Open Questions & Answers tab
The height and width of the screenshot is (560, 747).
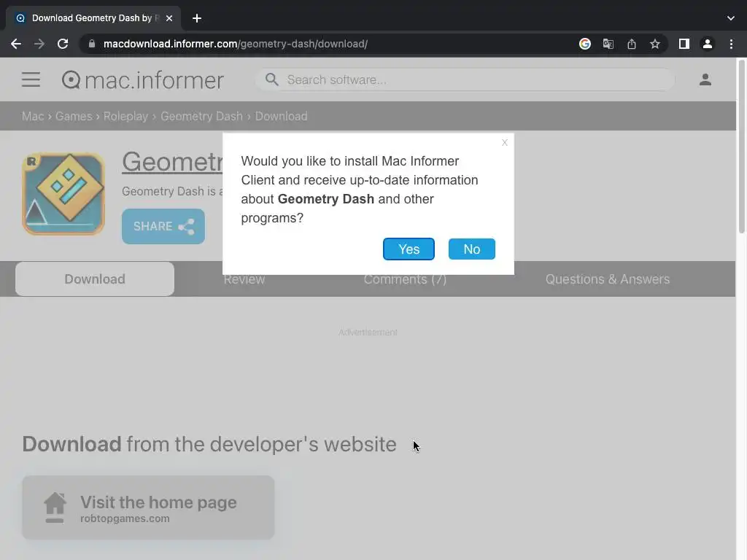pos(608,279)
